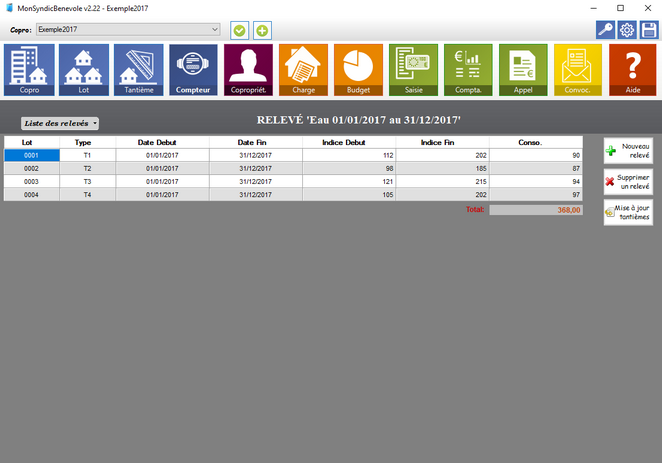Click the save floppy disk icon
The width and height of the screenshot is (662, 463).
[649, 30]
